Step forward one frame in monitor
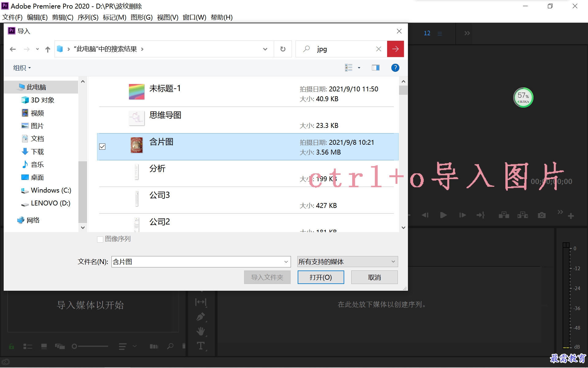Image resolution: width=588 pixels, height=368 pixels. (462, 215)
